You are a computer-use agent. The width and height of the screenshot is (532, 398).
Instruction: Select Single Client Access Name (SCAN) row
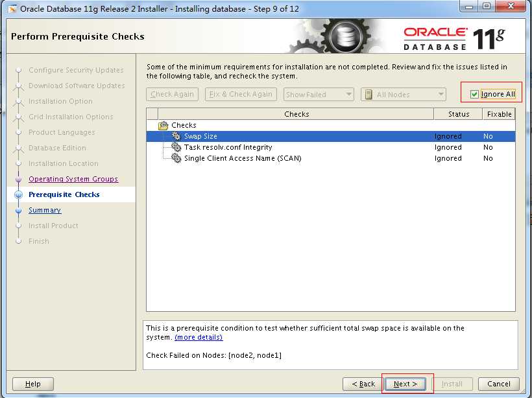click(x=331, y=158)
